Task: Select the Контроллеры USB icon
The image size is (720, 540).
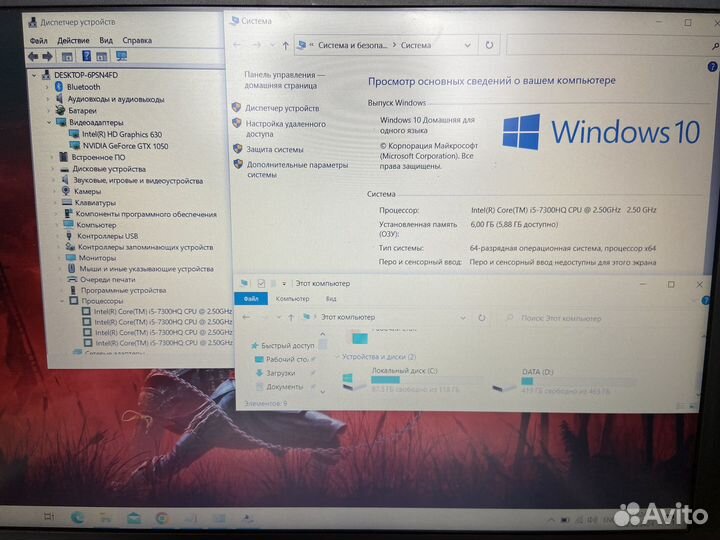Action: [x=69, y=236]
